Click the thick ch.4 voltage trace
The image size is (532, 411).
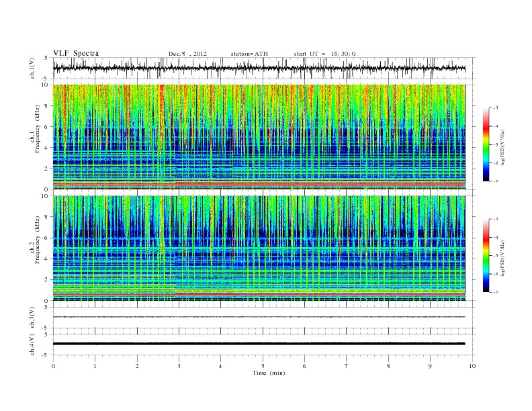click(x=259, y=344)
